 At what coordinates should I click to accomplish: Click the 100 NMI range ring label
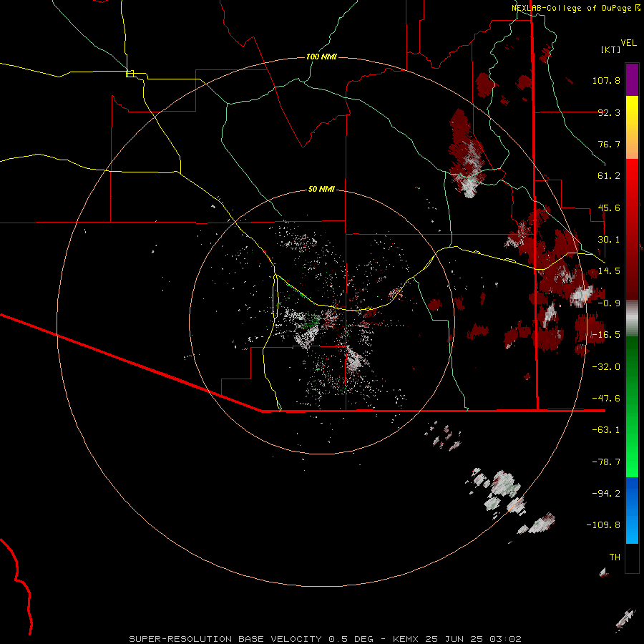point(321,57)
